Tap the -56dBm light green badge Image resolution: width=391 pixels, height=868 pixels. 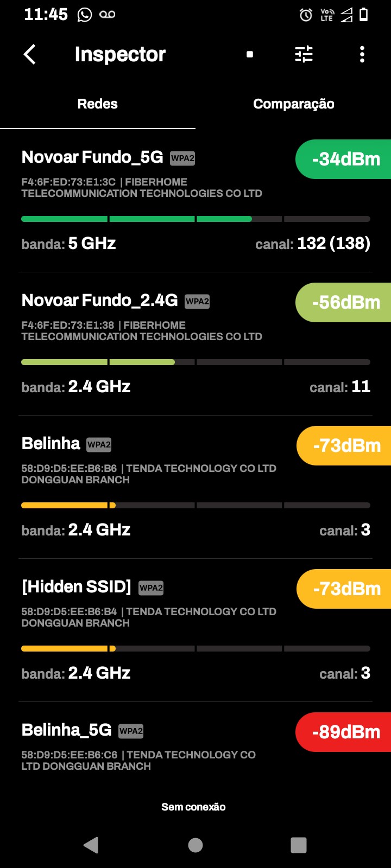pos(344,302)
